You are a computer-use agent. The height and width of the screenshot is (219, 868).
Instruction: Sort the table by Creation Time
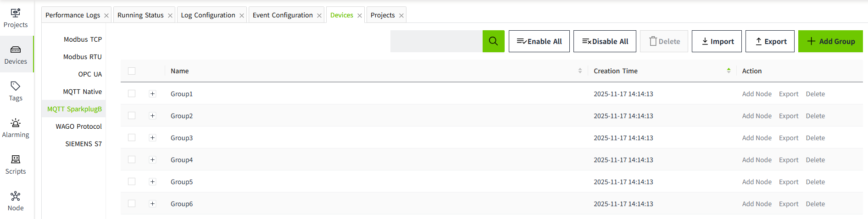click(729, 71)
